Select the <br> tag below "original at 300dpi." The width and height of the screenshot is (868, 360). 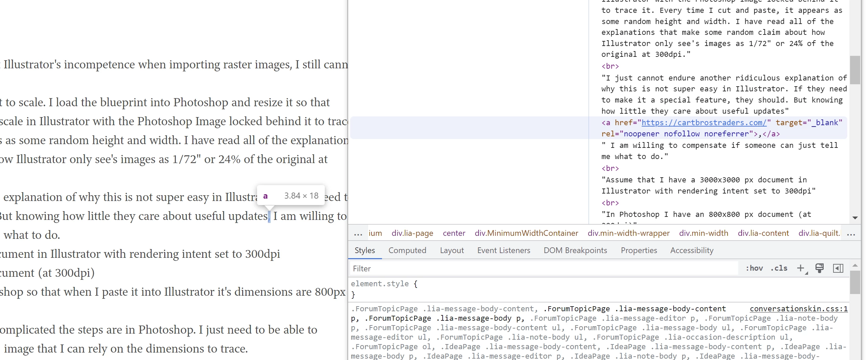[610, 66]
